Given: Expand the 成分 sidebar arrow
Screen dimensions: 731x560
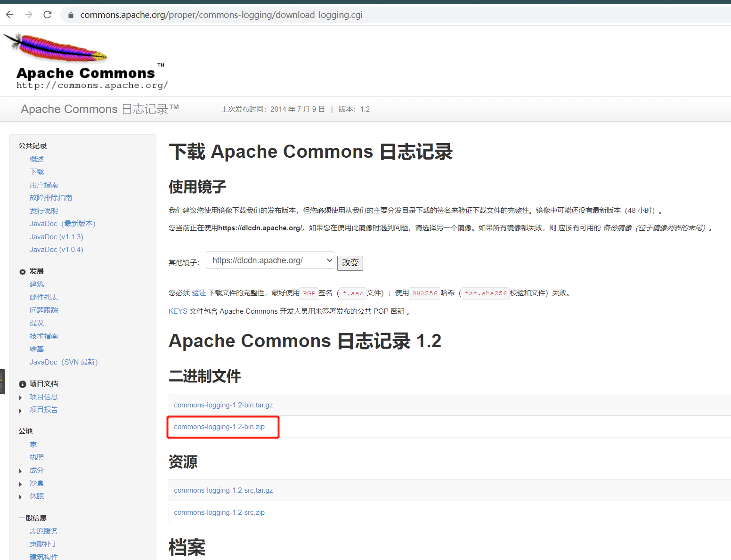Looking at the screenshot, I should coord(21,471).
